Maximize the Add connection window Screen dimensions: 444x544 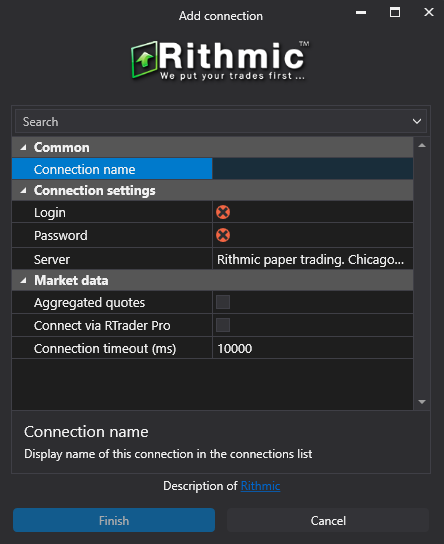point(395,12)
